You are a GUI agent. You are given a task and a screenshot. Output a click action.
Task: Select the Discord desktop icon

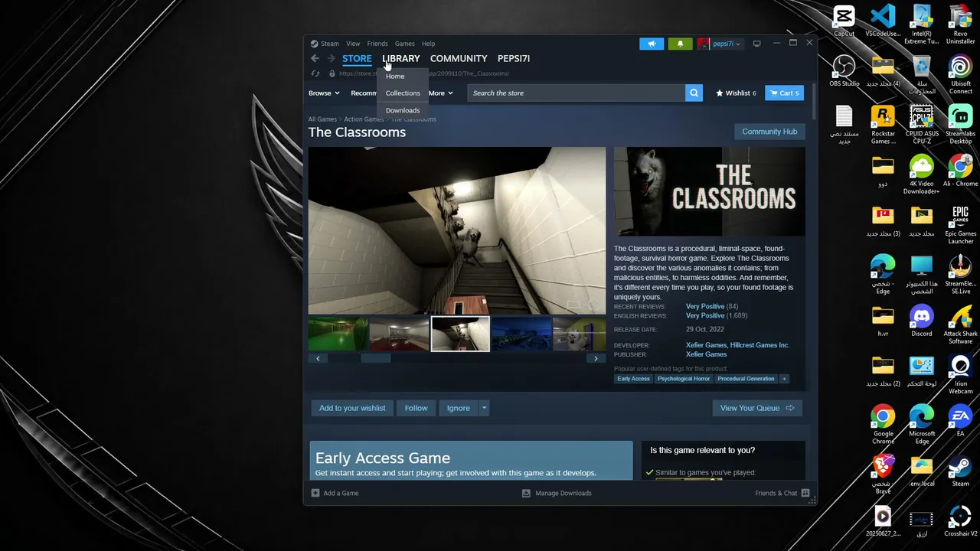pyautogui.click(x=922, y=321)
